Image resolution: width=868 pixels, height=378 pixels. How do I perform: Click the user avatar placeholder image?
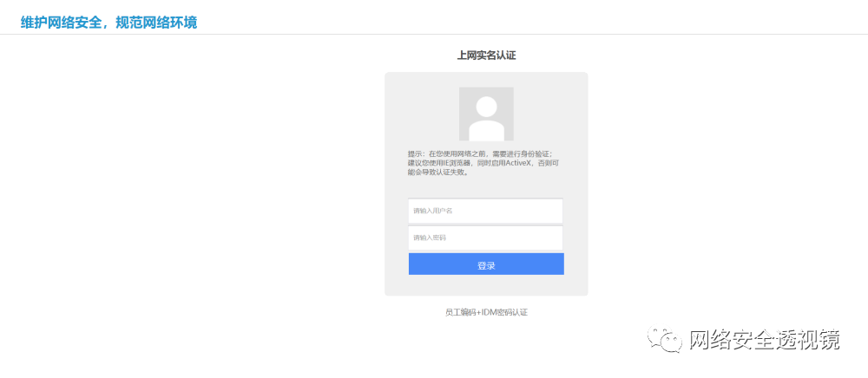click(x=486, y=114)
